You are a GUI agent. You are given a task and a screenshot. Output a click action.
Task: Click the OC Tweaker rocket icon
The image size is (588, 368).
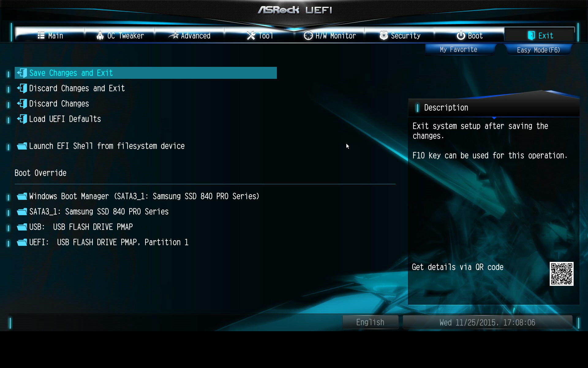(100, 36)
